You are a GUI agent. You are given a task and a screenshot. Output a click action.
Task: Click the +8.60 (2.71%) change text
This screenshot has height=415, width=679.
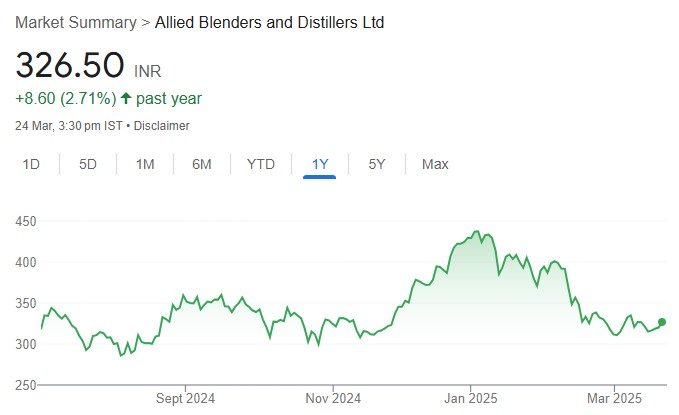[64, 99]
